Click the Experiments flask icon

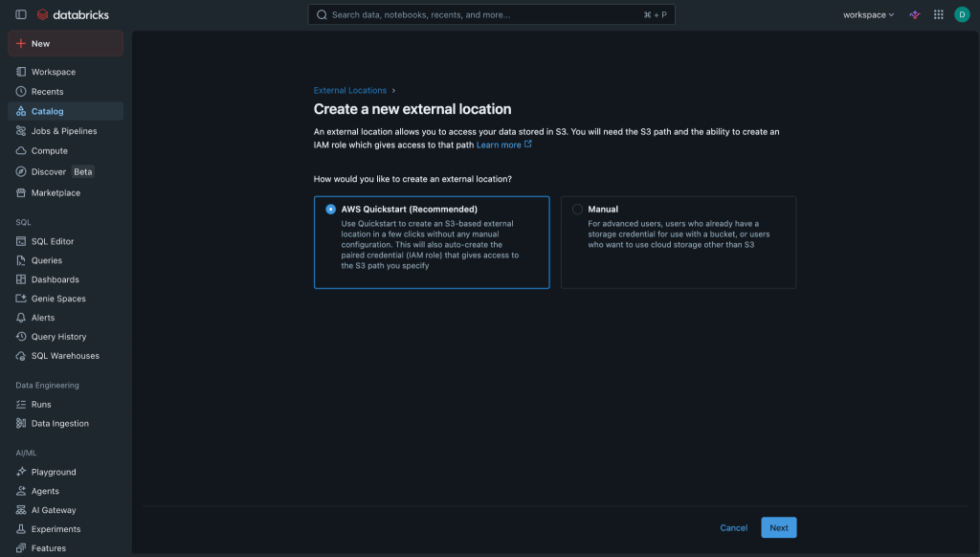[x=21, y=529]
